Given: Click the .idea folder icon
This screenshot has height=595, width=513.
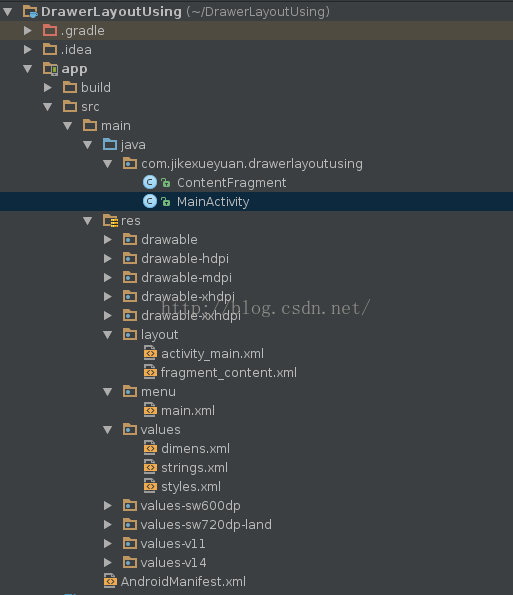Looking at the screenshot, I should 50,49.
